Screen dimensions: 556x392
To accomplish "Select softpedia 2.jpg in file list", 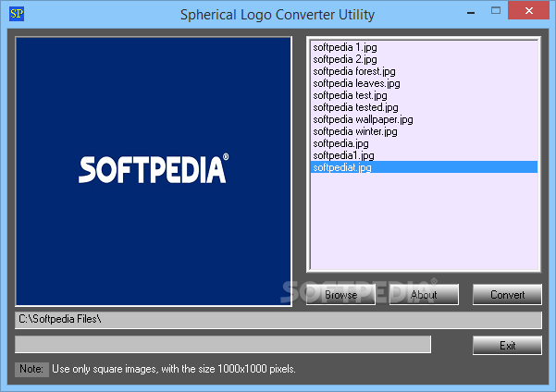I will click(424, 59).
